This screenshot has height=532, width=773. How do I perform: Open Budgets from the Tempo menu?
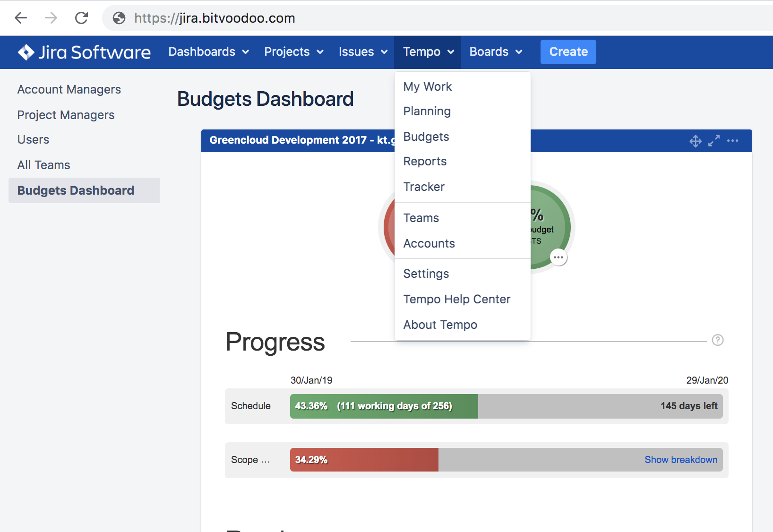point(463,137)
